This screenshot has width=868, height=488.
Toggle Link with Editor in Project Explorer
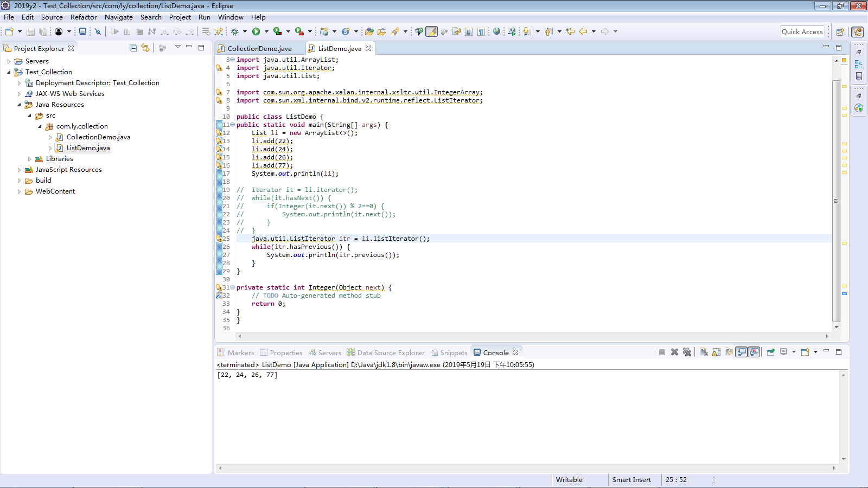coord(145,48)
